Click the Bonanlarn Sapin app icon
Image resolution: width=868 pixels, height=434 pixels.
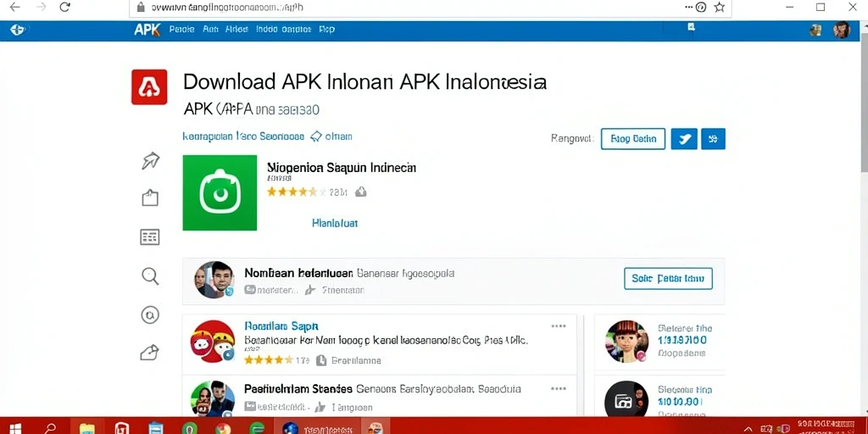coord(213,342)
